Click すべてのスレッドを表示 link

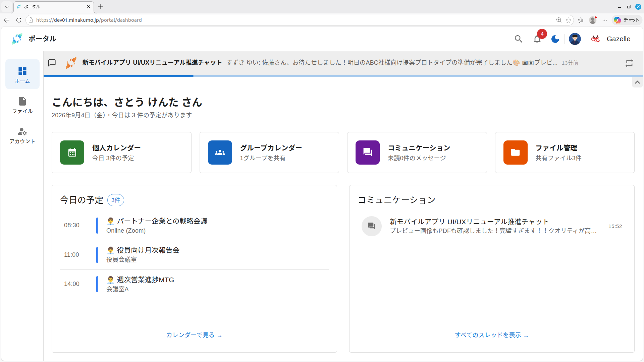click(492, 335)
